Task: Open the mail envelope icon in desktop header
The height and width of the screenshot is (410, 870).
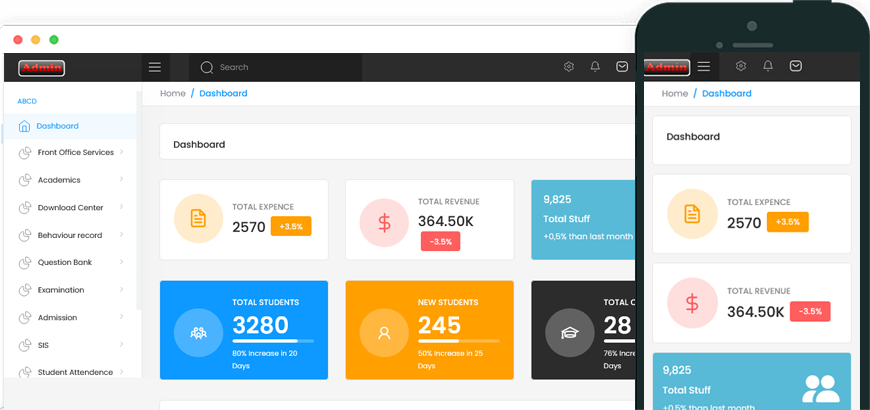Action: tap(622, 67)
